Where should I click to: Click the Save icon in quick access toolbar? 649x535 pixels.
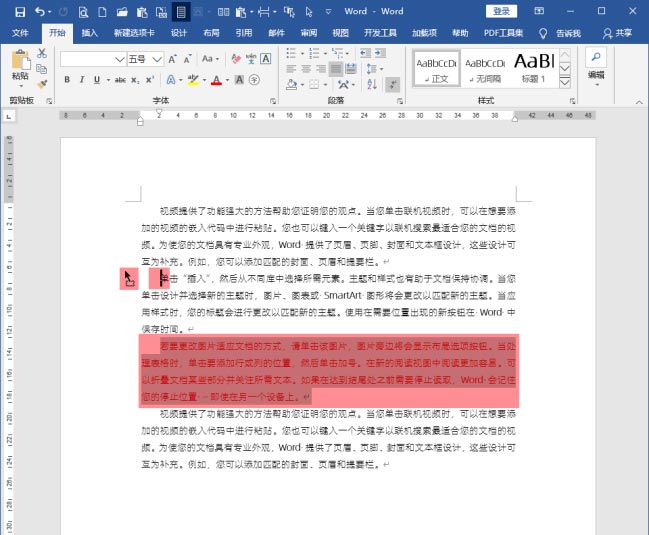click(x=19, y=12)
